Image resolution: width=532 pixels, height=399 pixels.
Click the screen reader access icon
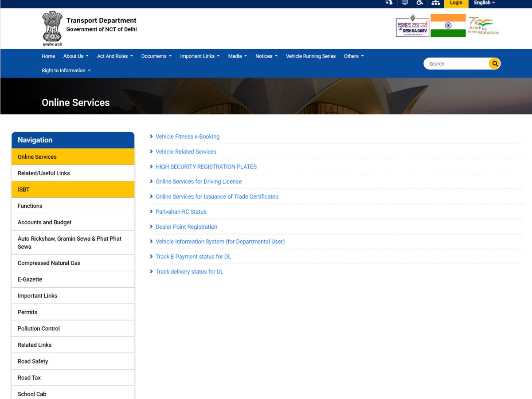[x=404, y=3]
